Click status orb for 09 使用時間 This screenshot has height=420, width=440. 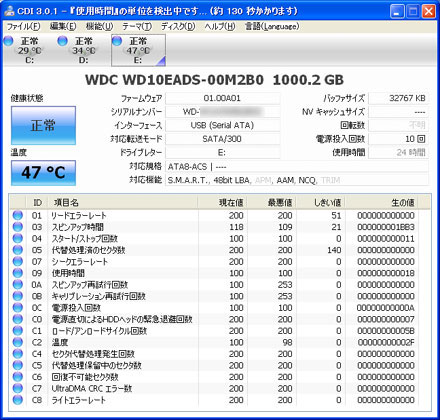[18, 273]
